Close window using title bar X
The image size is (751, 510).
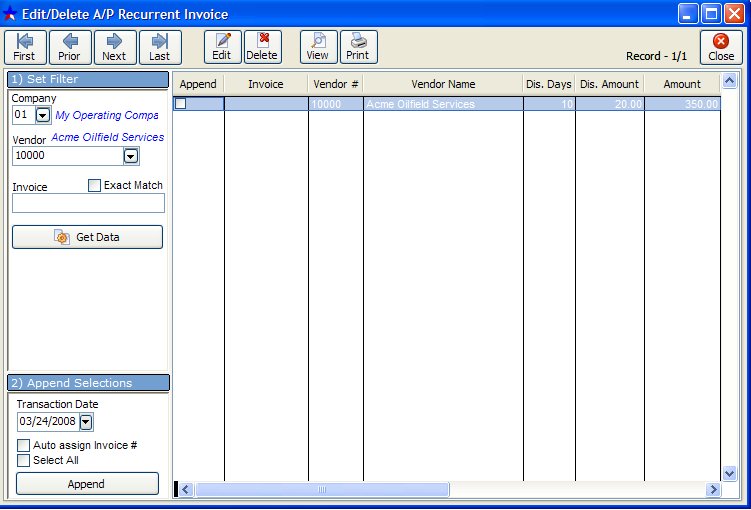tap(734, 14)
